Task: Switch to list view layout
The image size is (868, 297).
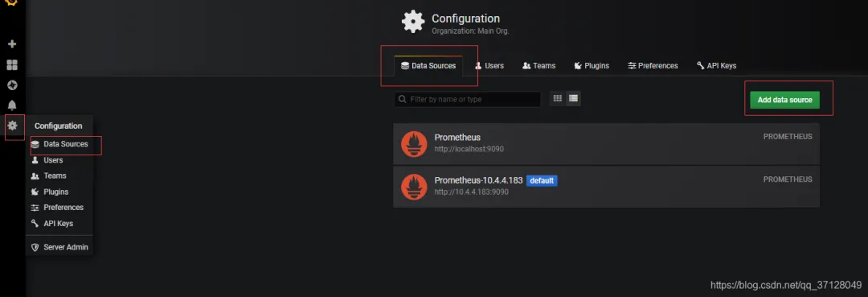Action: (573, 99)
